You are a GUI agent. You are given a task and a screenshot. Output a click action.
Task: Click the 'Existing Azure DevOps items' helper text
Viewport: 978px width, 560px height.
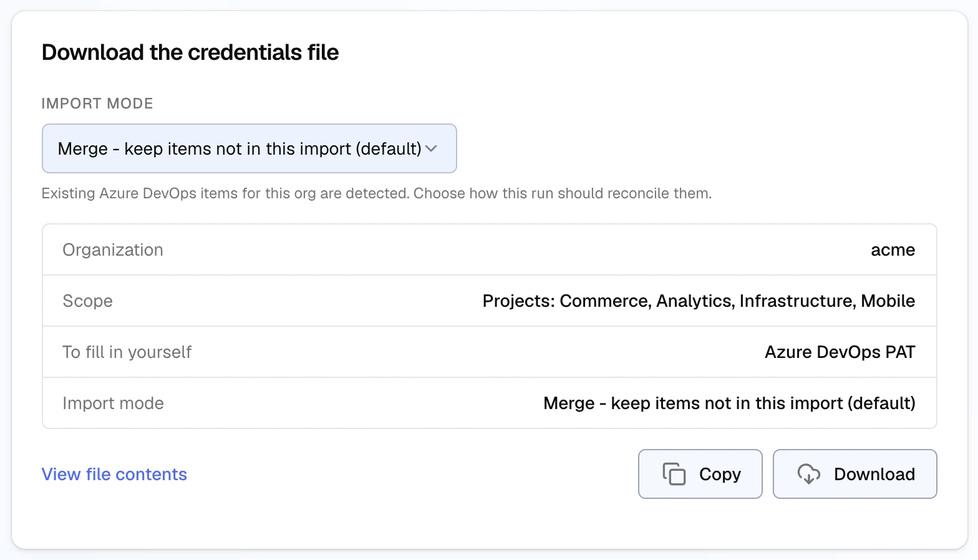coord(377,193)
